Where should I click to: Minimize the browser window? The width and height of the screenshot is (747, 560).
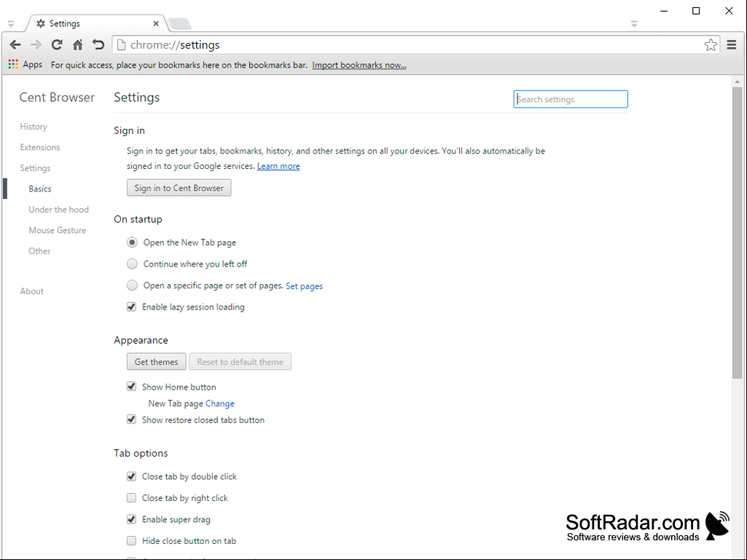(x=664, y=11)
